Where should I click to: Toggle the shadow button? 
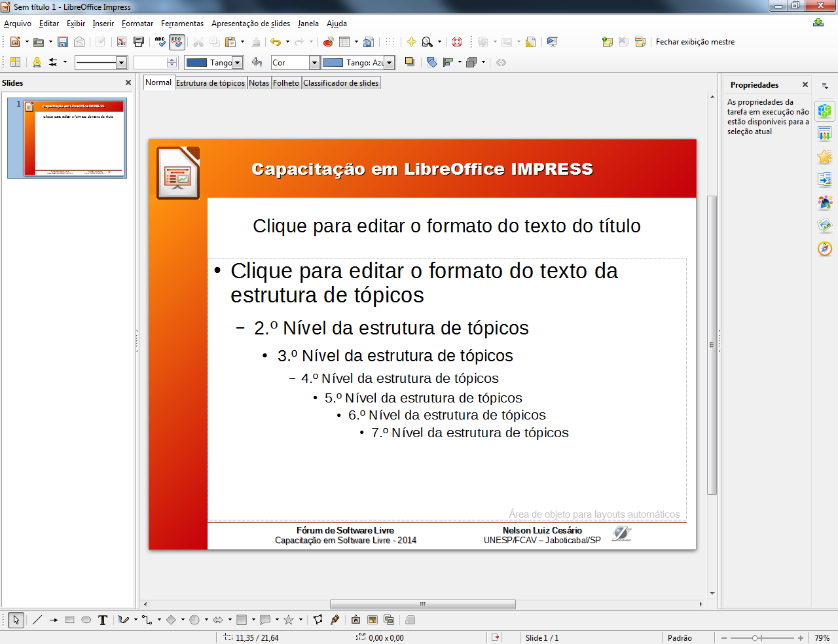pos(409,62)
